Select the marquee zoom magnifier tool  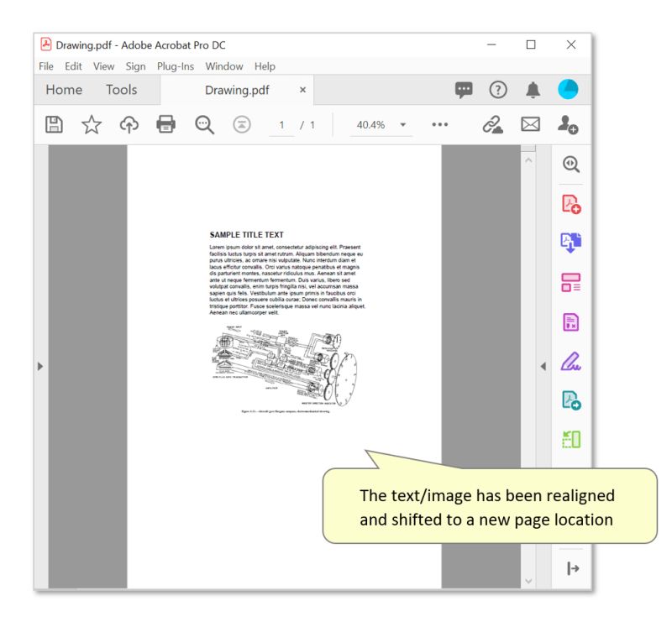pyautogui.click(x=202, y=123)
